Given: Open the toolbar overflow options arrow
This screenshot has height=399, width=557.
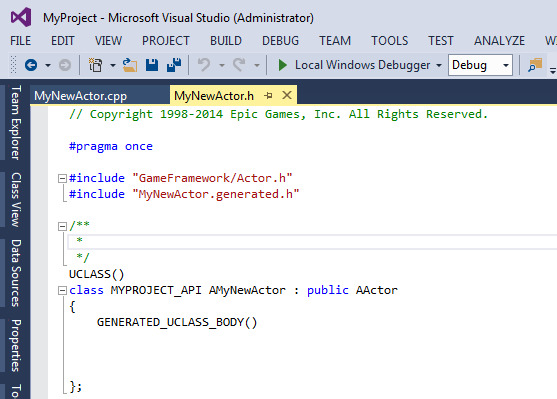Looking at the screenshot, I should pyautogui.click(x=553, y=70).
